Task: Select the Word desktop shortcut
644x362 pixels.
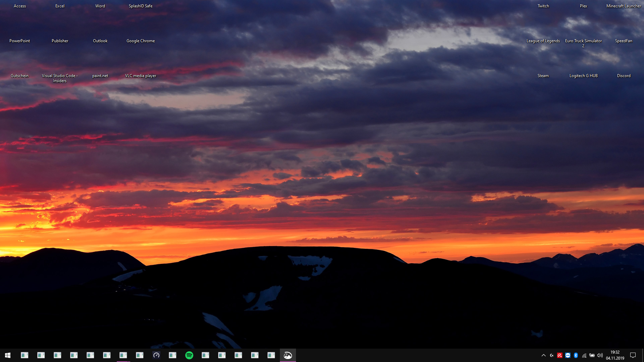Action: pyautogui.click(x=100, y=6)
